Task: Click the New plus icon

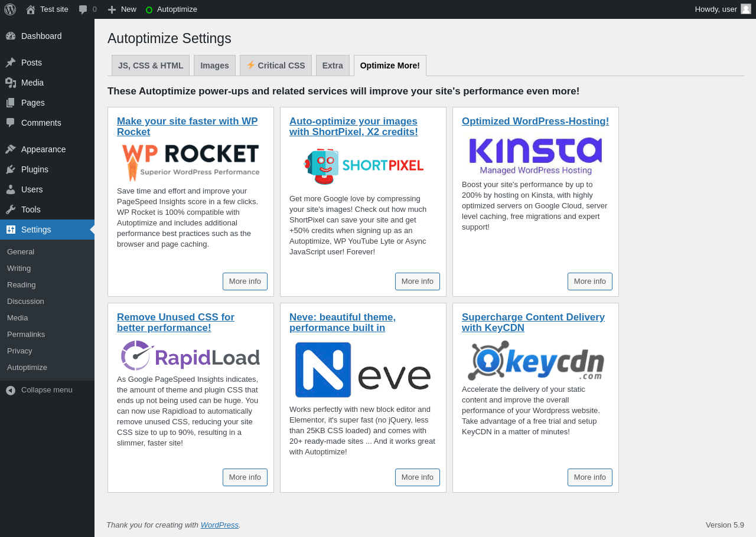Action: click(112, 9)
